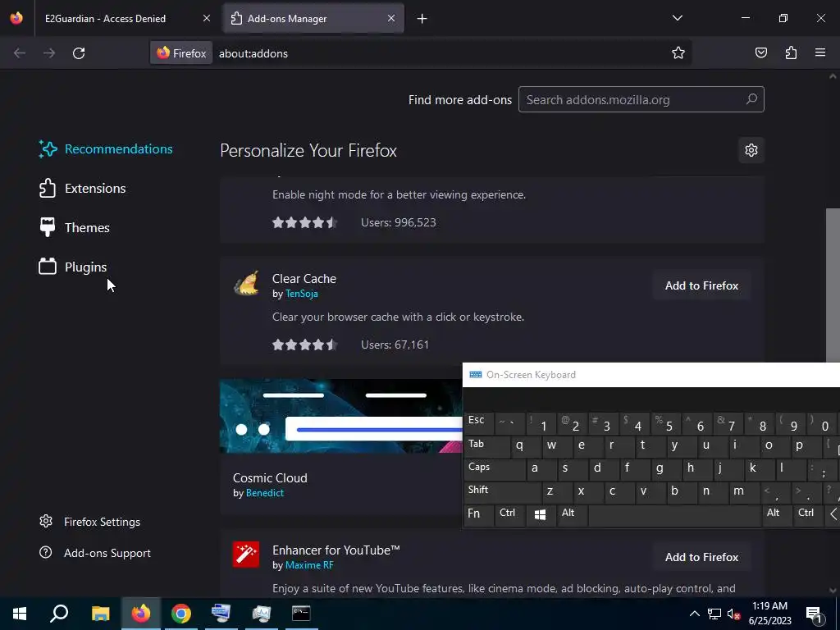This screenshot has height=630, width=840.
Task: Open Themes category
Action: [x=74, y=228]
